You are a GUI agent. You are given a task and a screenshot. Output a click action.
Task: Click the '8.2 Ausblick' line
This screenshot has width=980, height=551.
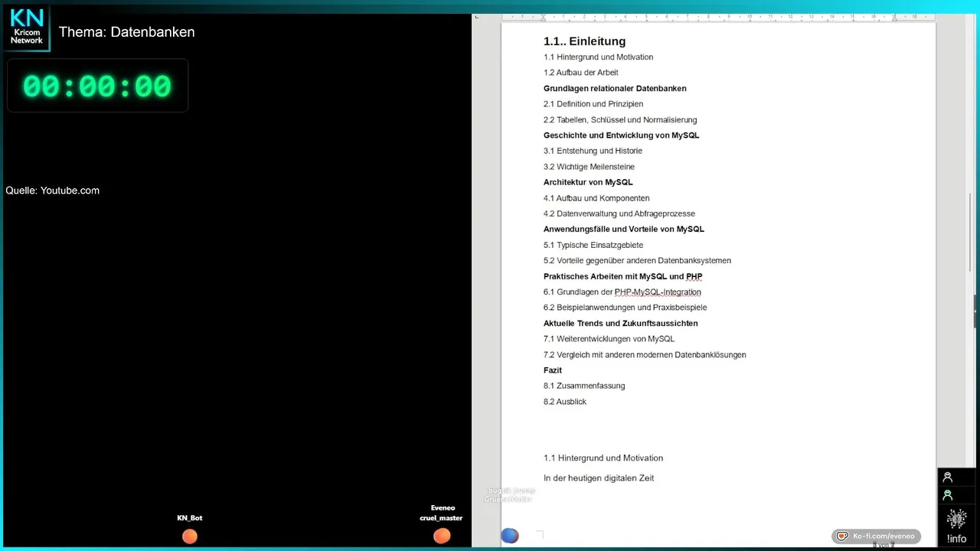tap(565, 402)
